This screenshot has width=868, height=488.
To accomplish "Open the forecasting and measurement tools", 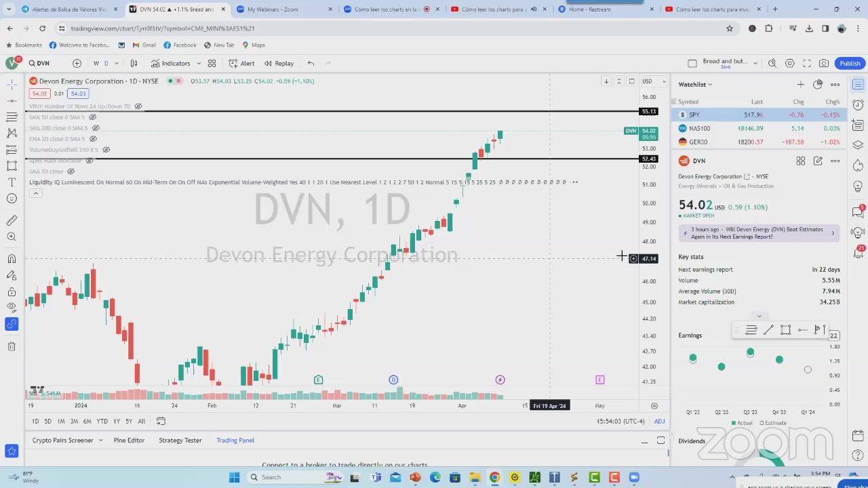I will [x=12, y=149].
